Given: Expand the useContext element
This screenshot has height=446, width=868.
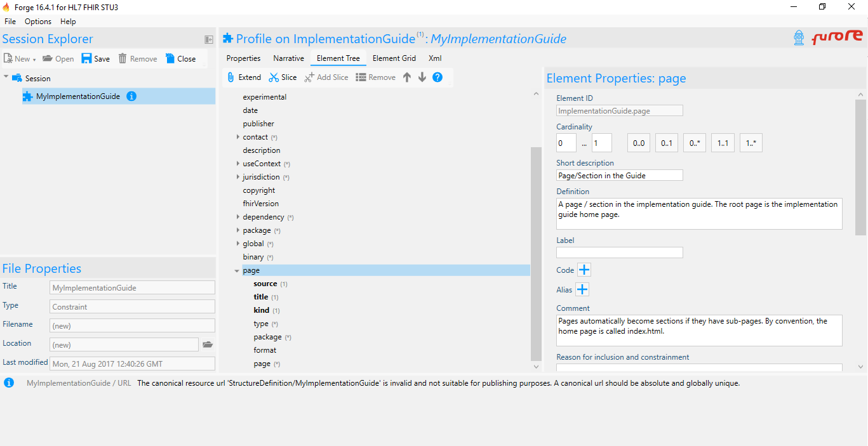Looking at the screenshot, I should pyautogui.click(x=238, y=164).
